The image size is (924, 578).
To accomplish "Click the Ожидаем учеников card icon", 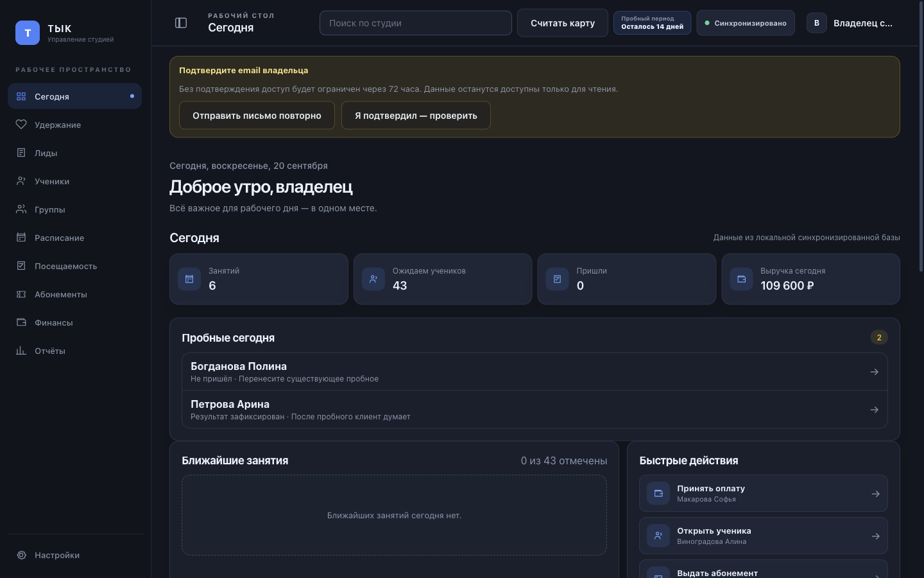I will click(373, 279).
